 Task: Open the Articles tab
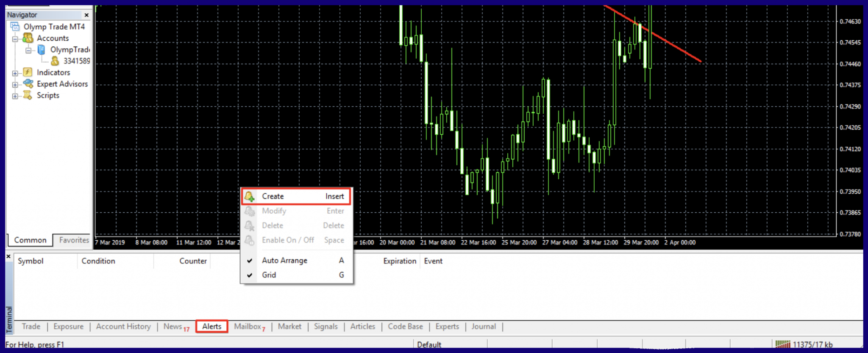point(362,326)
